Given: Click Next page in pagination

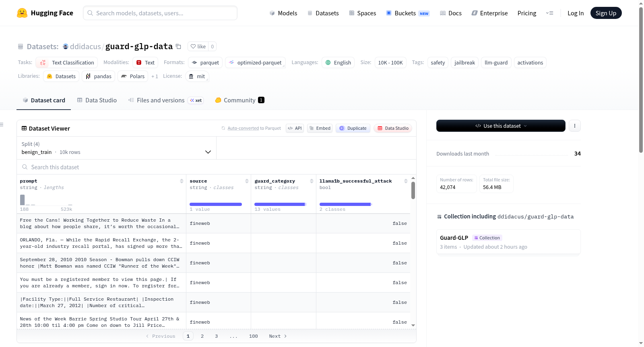Looking at the screenshot, I should coord(278,336).
